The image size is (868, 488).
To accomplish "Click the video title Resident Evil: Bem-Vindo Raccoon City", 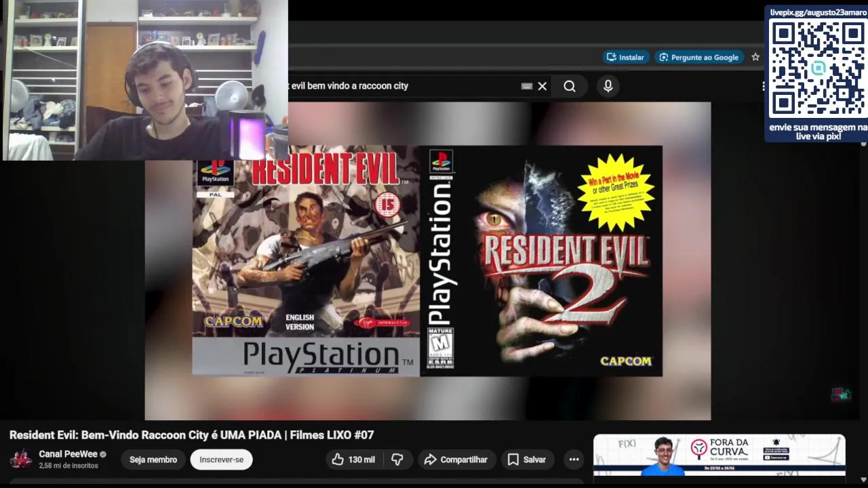I will pos(191,435).
